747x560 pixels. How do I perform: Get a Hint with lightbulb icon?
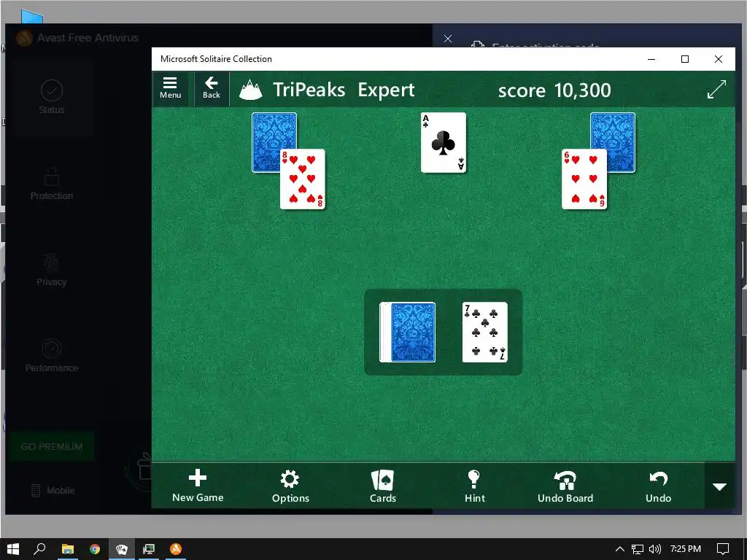point(474,486)
